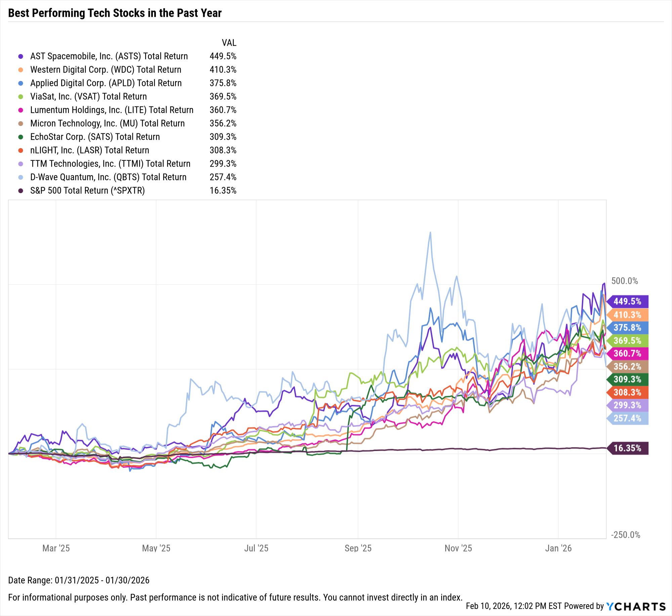Select the TTM Technologies (TTMI) legend label
This screenshot has height=616, width=672.
click(x=110, y=164)
